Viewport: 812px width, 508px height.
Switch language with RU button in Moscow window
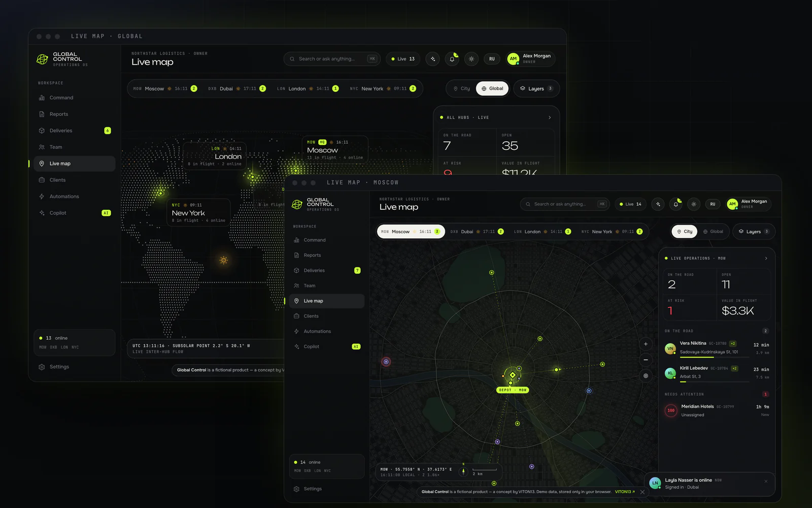713,204
